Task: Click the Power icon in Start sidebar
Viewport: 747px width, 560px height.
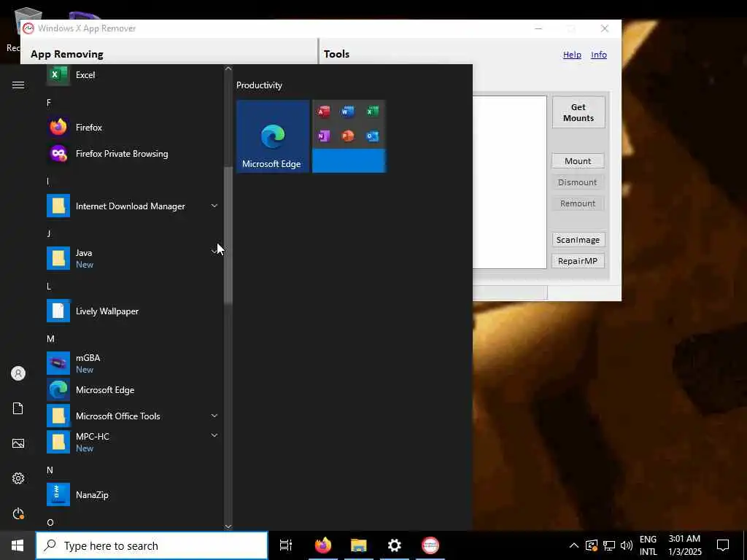Action: tap(18, 514)
